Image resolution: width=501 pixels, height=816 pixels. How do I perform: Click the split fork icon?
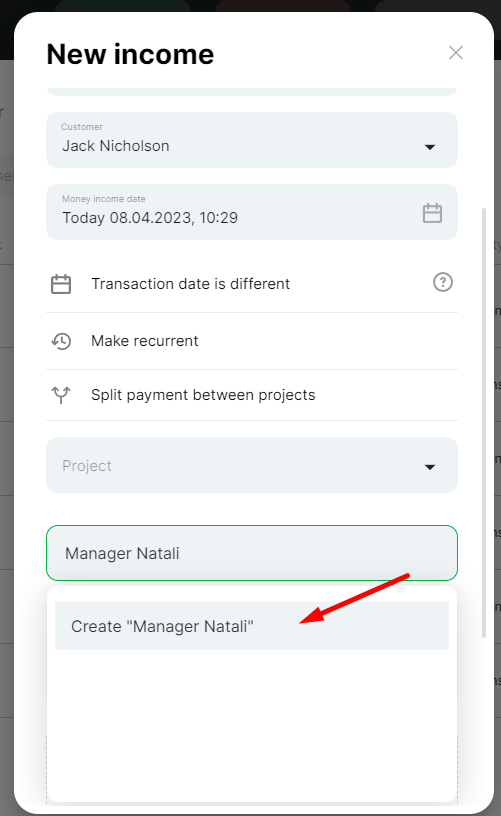(61, 395)
